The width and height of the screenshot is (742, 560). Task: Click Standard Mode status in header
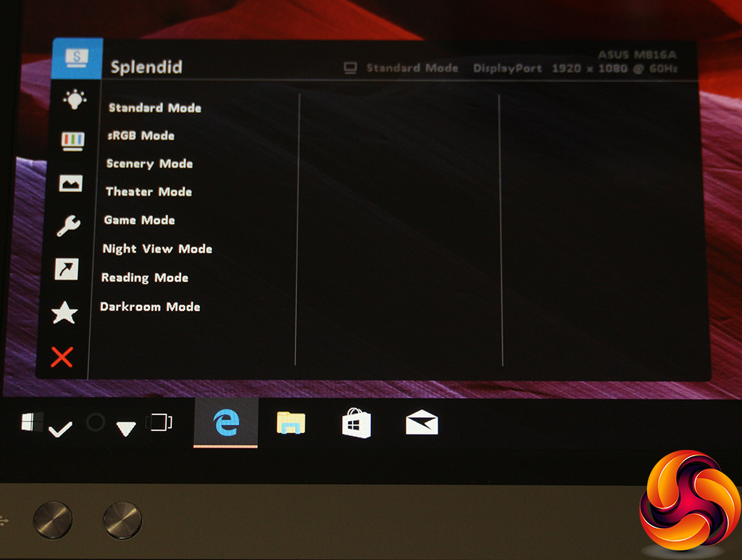pyautogui.click(x=412, y=68)
